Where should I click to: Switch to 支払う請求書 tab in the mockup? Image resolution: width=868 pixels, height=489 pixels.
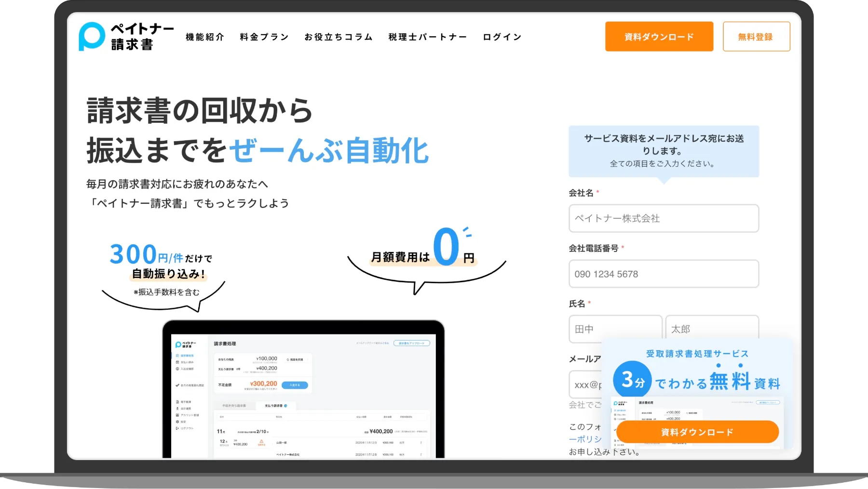click(x=276, y=406)
